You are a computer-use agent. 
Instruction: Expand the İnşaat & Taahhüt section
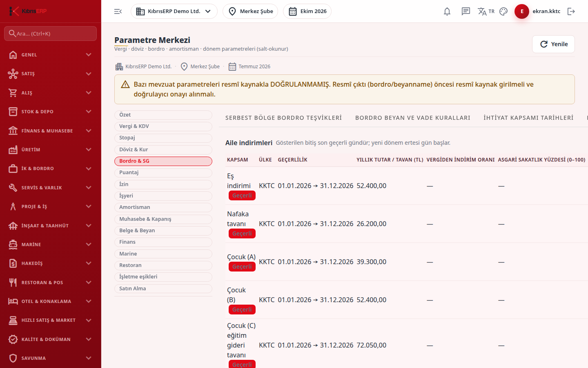[x=51, y=226]
